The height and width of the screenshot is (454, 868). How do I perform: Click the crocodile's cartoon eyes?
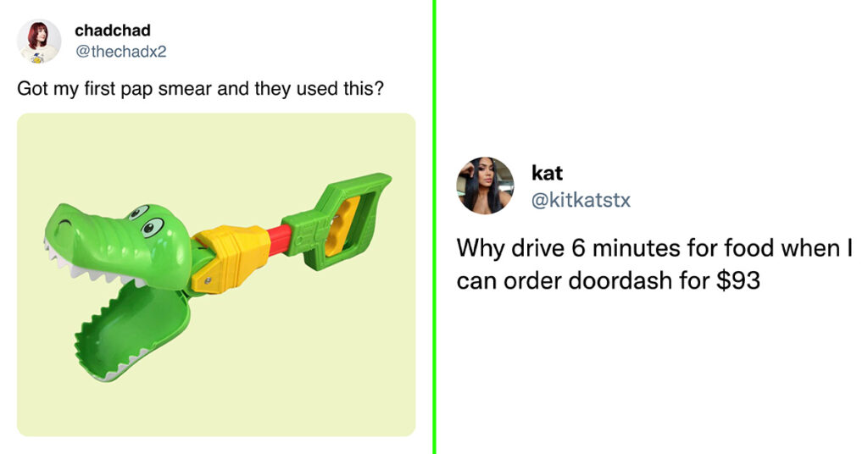(x=146, y=220)
